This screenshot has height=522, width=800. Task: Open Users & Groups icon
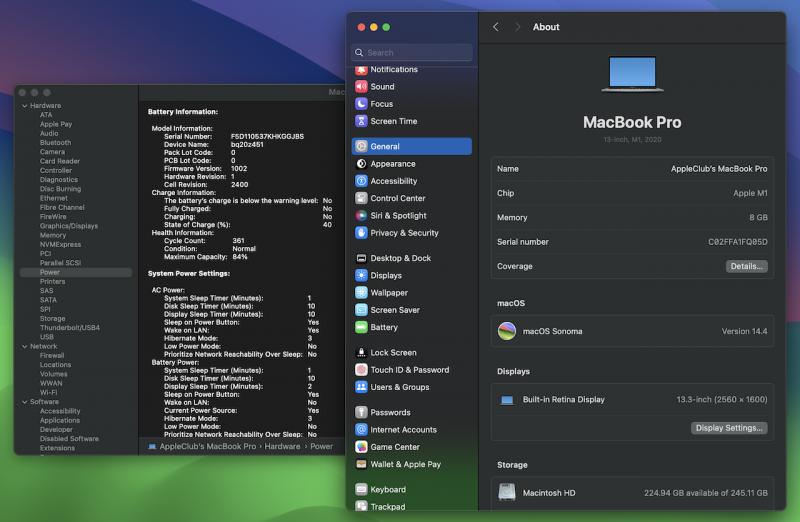coord(361,387)
